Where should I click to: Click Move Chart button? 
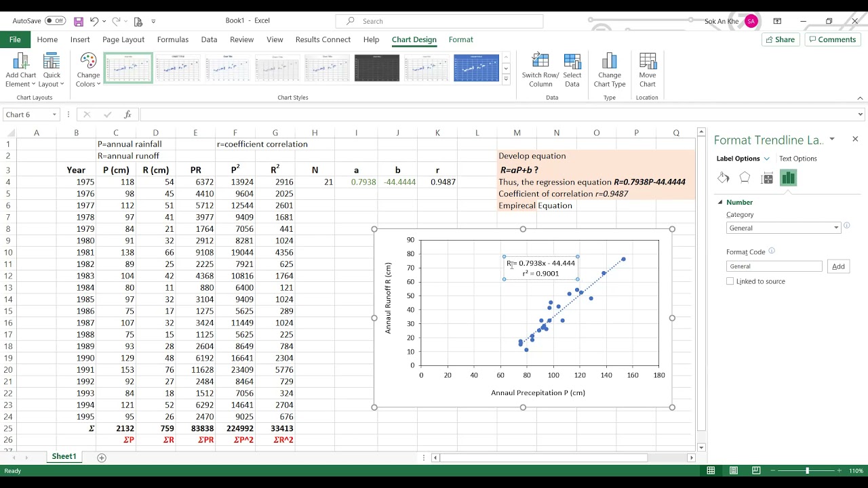pos(648,70)
